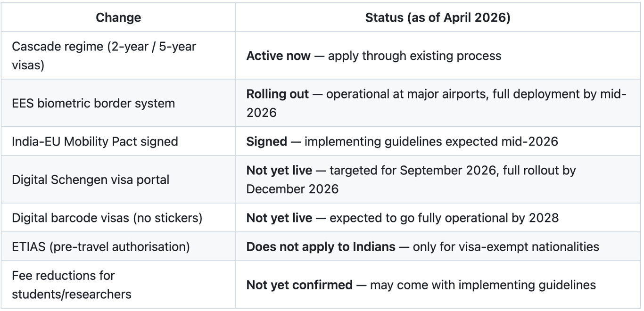
Task: Click the 'only for visa-exempt nationalities' text
Action: (506, 246)
